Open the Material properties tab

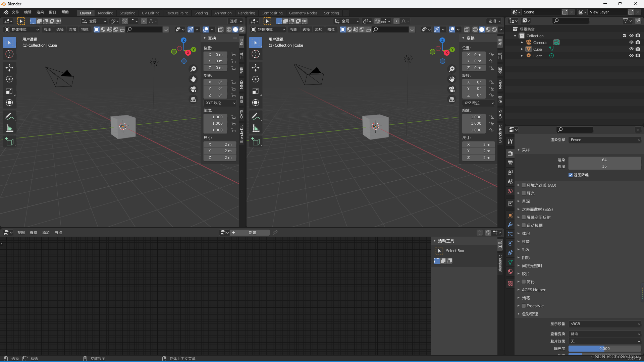(510, 271)
